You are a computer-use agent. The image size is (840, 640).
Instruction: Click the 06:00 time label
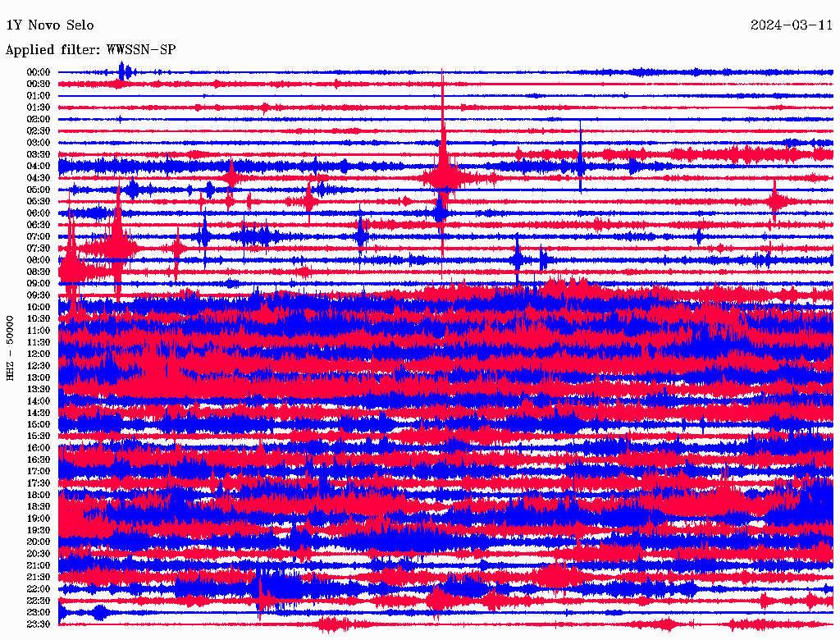click(x=39, y=213)
